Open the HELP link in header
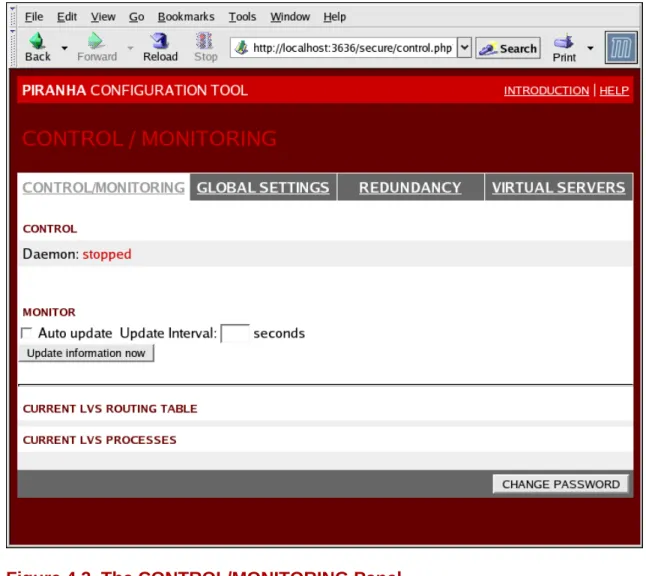Image resolution: width=646 pixels, height=576 pixels. [614, 91]
